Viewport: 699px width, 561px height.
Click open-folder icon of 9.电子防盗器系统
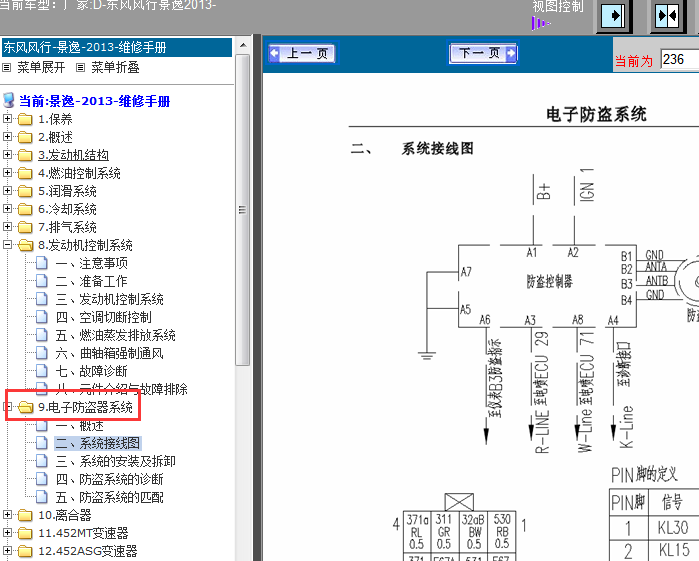pyautogui.click(x=25, y=407)
